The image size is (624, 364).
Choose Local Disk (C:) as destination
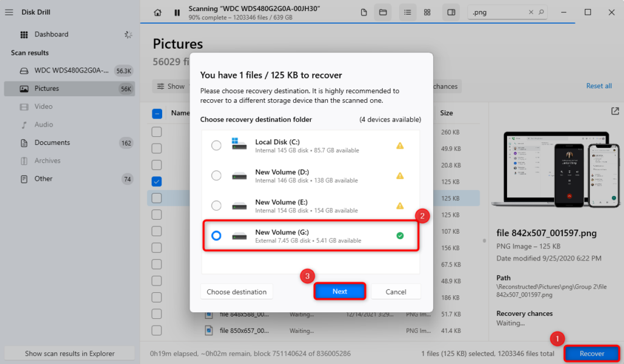(x=216, y=145)
